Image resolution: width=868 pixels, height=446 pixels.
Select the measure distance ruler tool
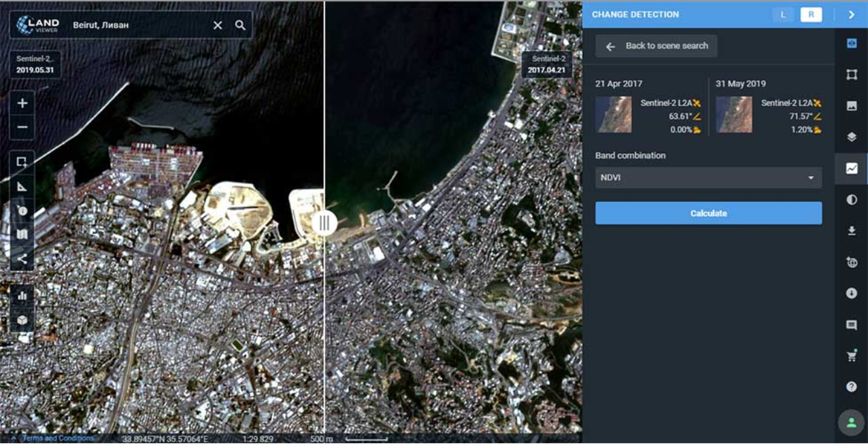[x=22, y=186]
